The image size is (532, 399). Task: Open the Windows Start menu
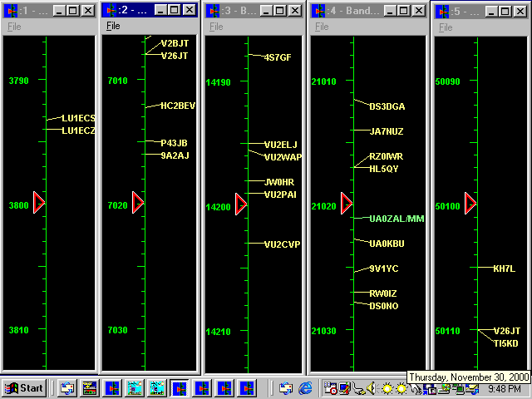pyautogui.click(x=24, y=388)
